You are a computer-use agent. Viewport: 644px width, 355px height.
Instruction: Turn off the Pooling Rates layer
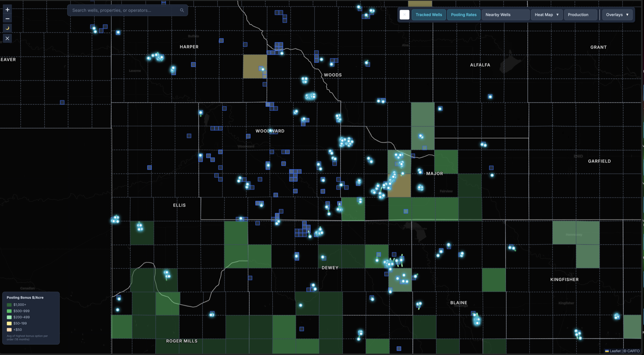pos(464,14)
